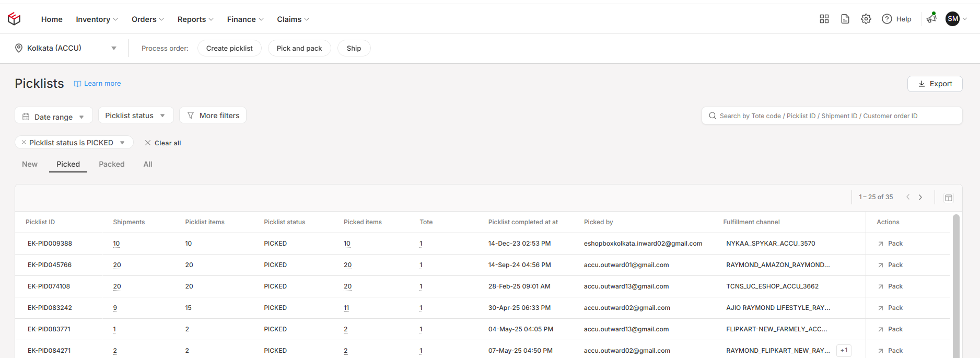The width and height of the screenshot is (980, 358).
Task: Remove the PICKED status filter chip
Action: (x=24, y=142)
